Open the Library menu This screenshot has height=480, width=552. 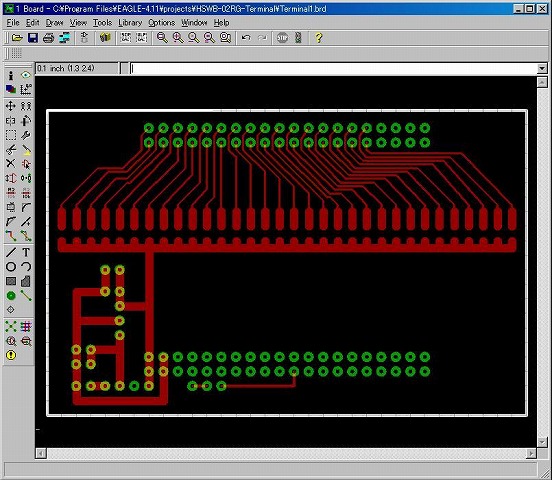coord(130,23)
